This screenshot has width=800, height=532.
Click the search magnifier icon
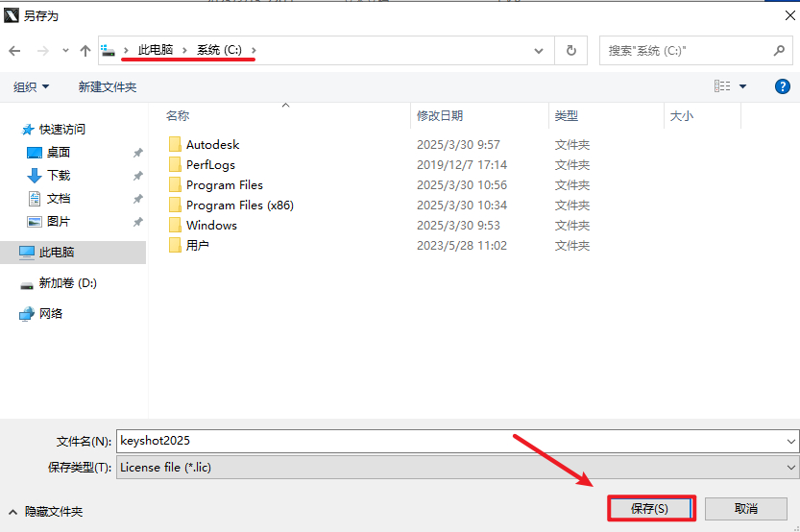(779, 51)
